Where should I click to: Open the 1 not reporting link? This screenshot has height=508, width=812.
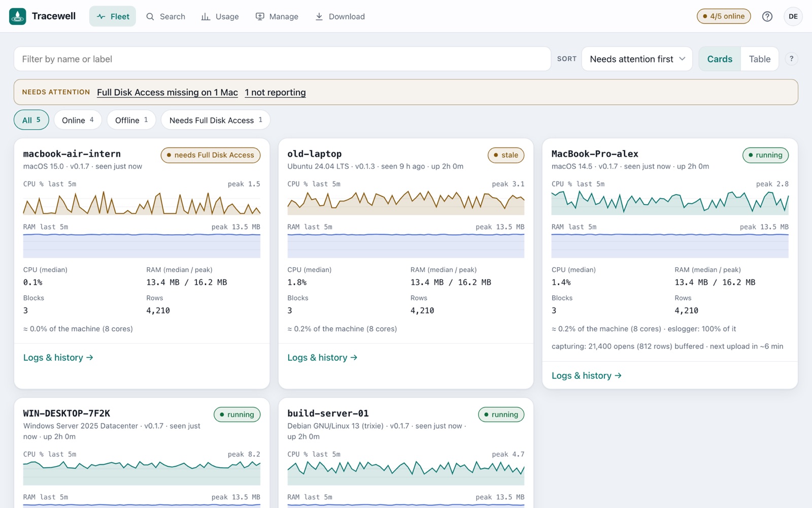[x=275, y=92]
